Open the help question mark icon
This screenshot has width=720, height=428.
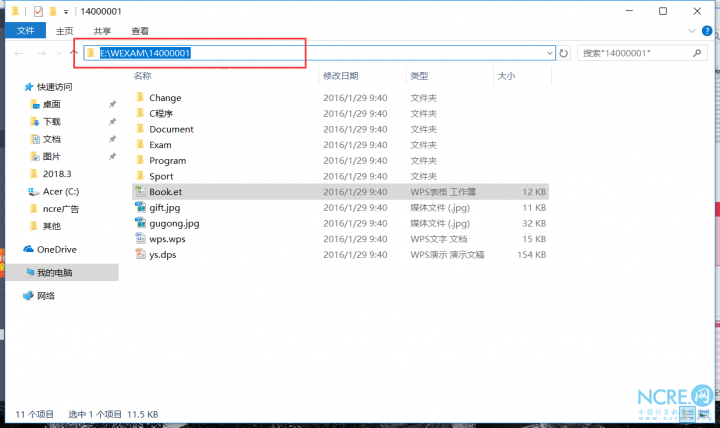point(707,31)
